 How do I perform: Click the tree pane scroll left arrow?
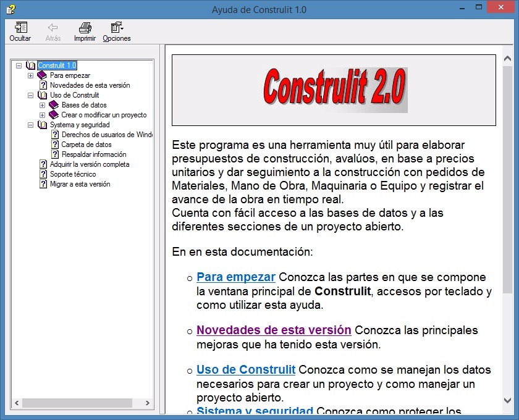click(x=17, y=403)
